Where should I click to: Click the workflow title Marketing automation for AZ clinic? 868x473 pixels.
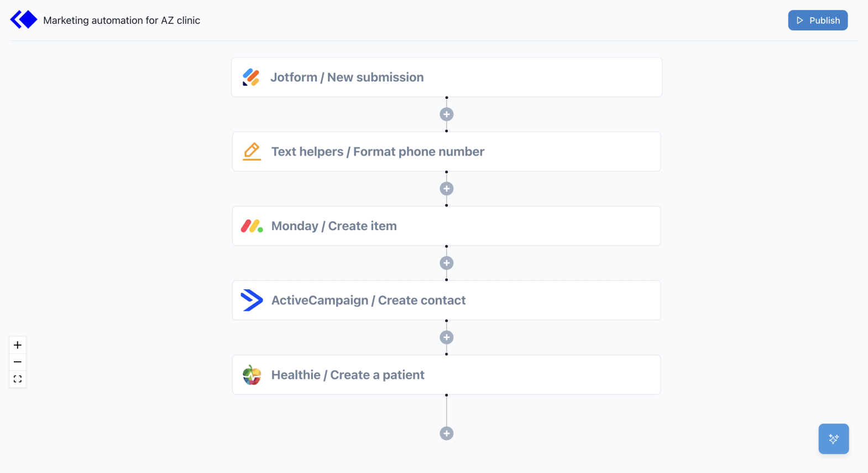click(122, 20)
